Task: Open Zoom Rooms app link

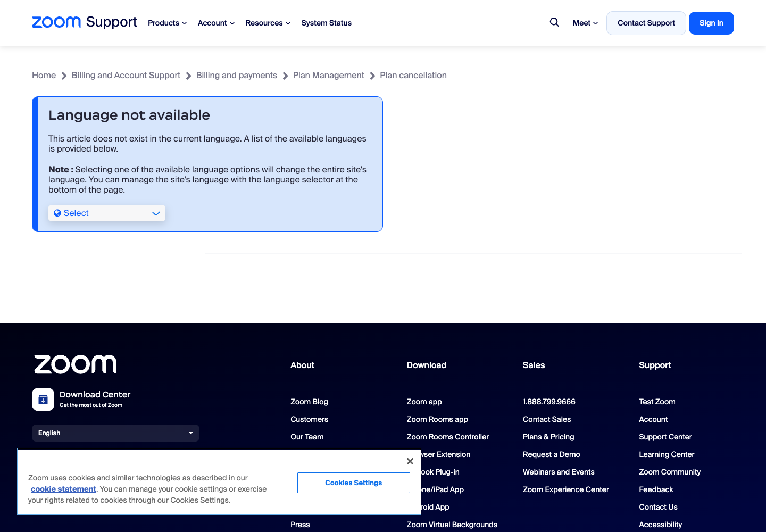Action: point(437,419)
